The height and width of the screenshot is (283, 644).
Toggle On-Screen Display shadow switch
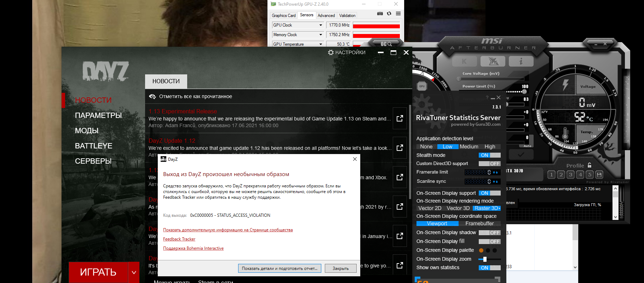(x=490, y=233)
